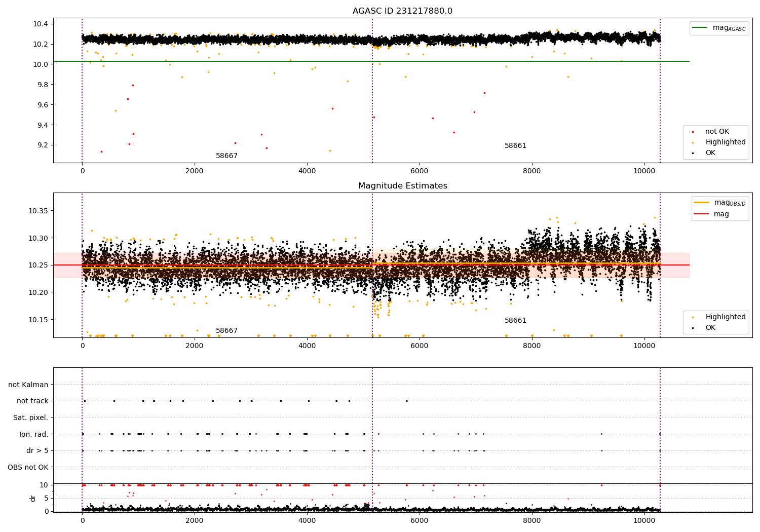
Task: Click the '58661' annotation in the Magnitude Estimates plot
Action: point(515,321)
